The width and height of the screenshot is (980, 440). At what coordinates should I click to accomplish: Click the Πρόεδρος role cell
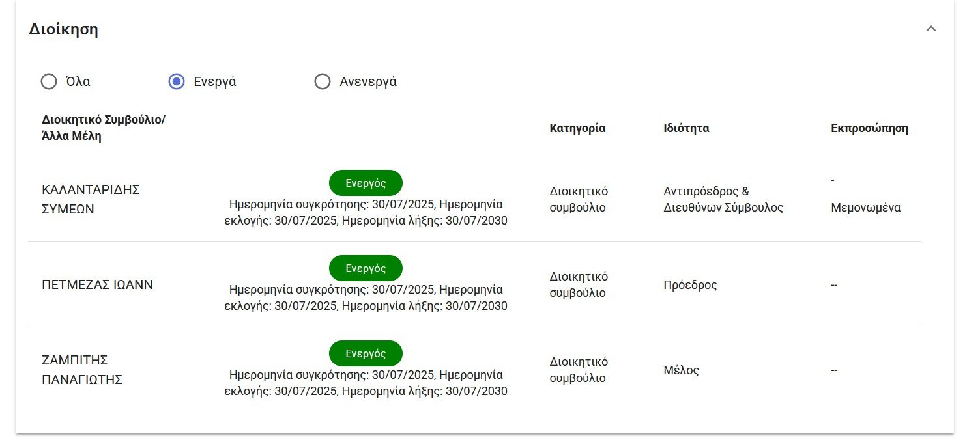click(x=690, y=285)
